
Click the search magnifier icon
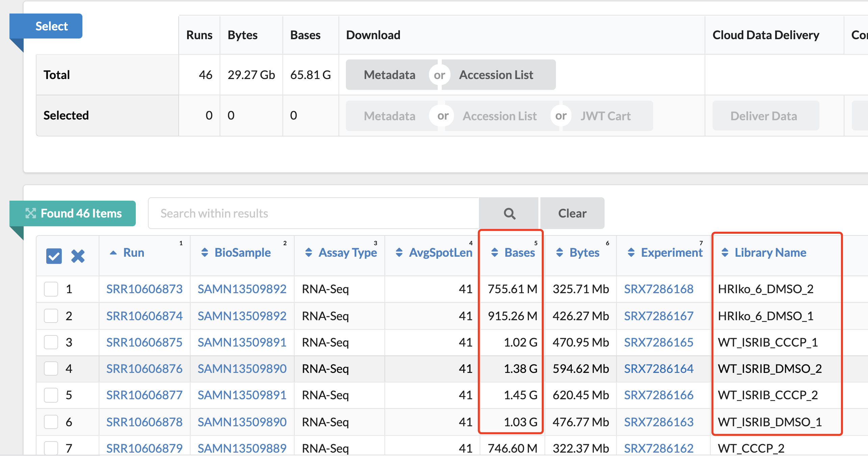pos(508,213)
